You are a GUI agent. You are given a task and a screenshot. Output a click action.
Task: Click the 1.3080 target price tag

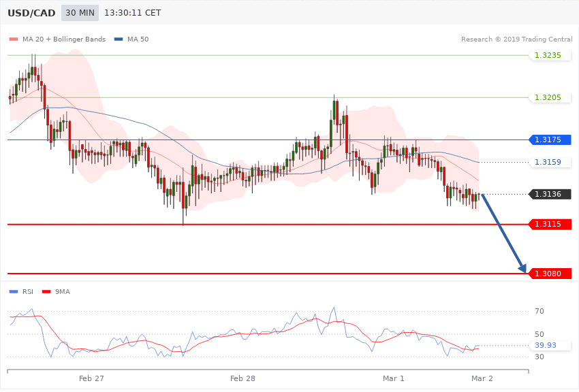(x=550, y=274)
